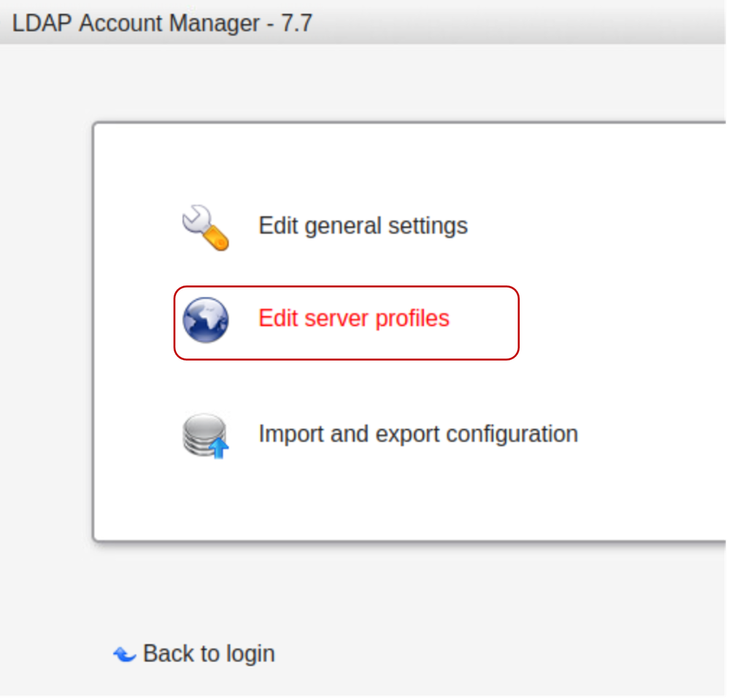Click the LDAP Account Manager - 7.7 title

click(x=162, y=23)
